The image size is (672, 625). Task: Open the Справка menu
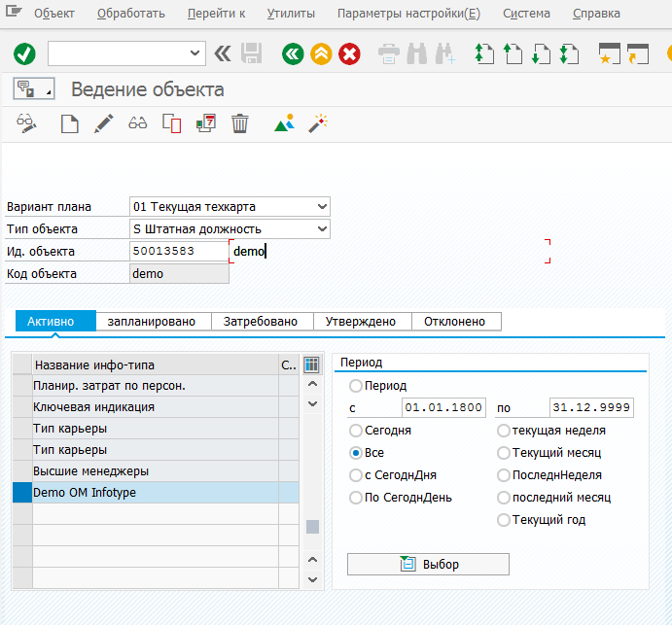[596, 14]
